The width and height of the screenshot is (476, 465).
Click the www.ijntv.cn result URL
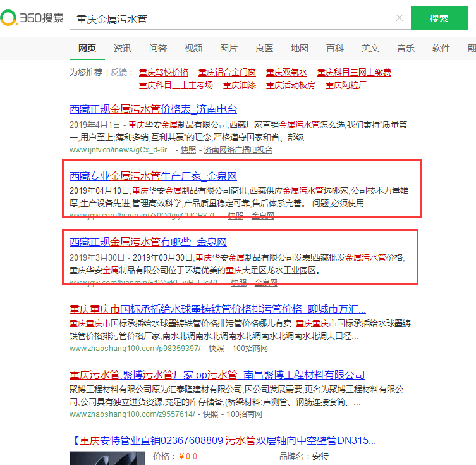pos(121,150)
